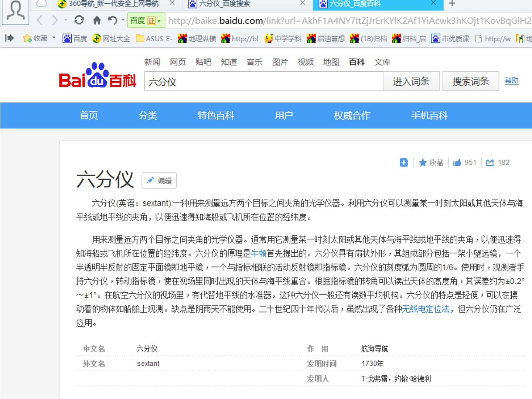This screenshot has width=532, height=399.
Task: Go to 新闻 in Baidu top links
Action: (152, 62)
